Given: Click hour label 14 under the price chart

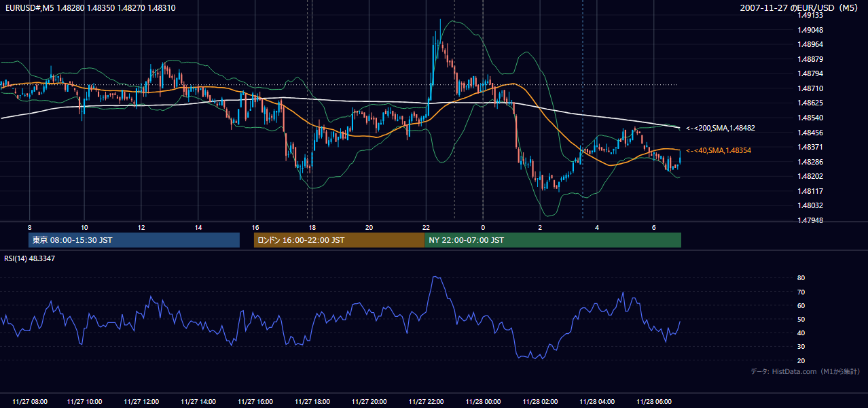Looking at the screenshot, I should point(198,227).
